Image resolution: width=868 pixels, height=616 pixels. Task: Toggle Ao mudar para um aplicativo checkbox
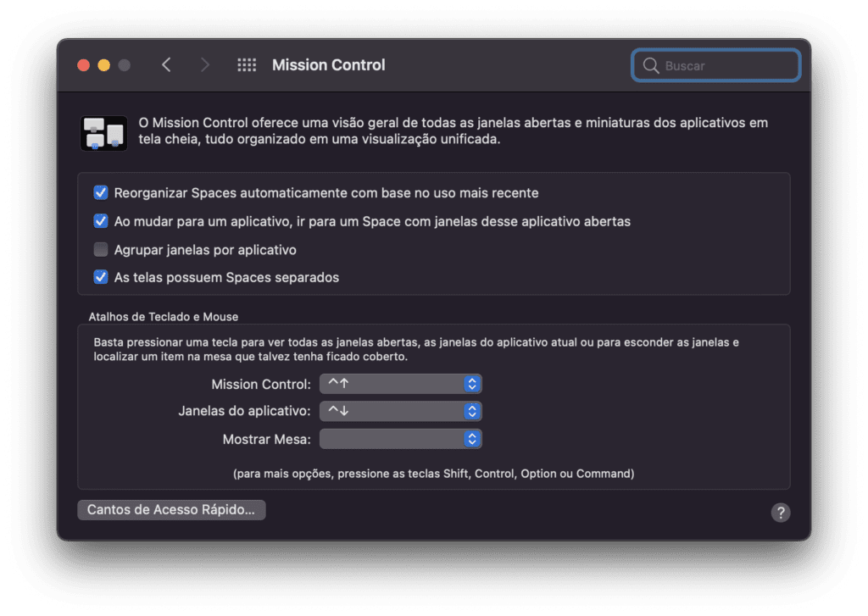[x=101, y=221]
